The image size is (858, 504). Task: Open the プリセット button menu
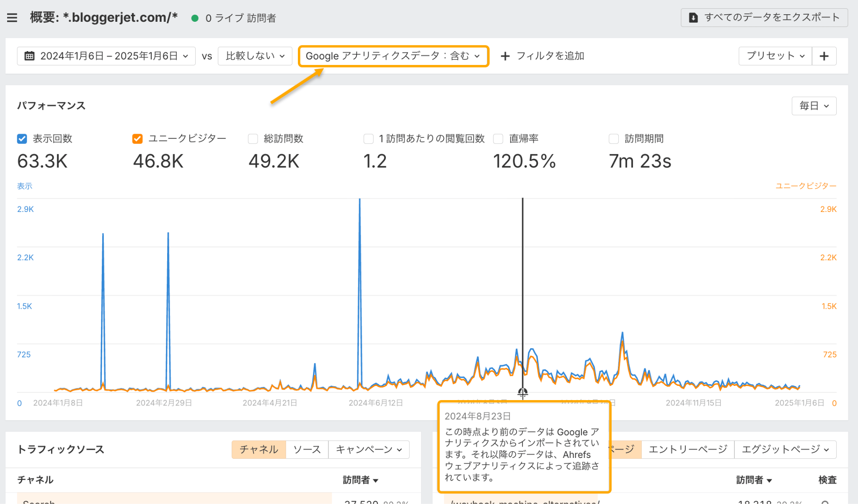[x=775, y=56]
